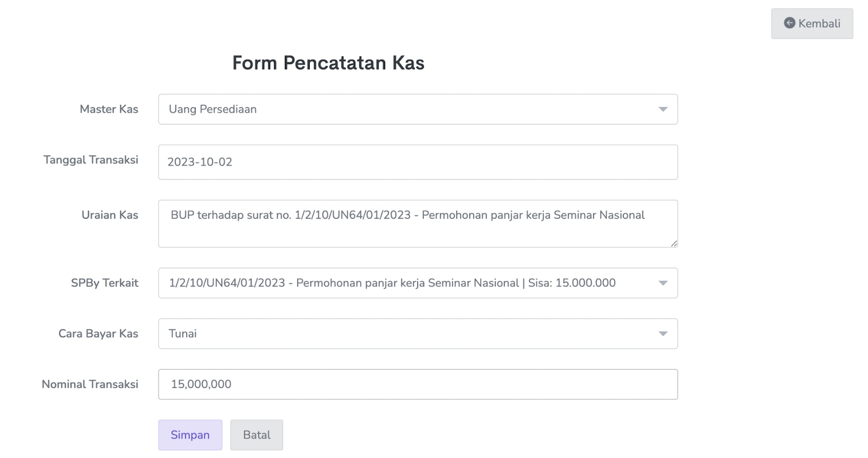Click the Uraian Kas field label
The height and width of the screenshot is (458, 868).
110,215
